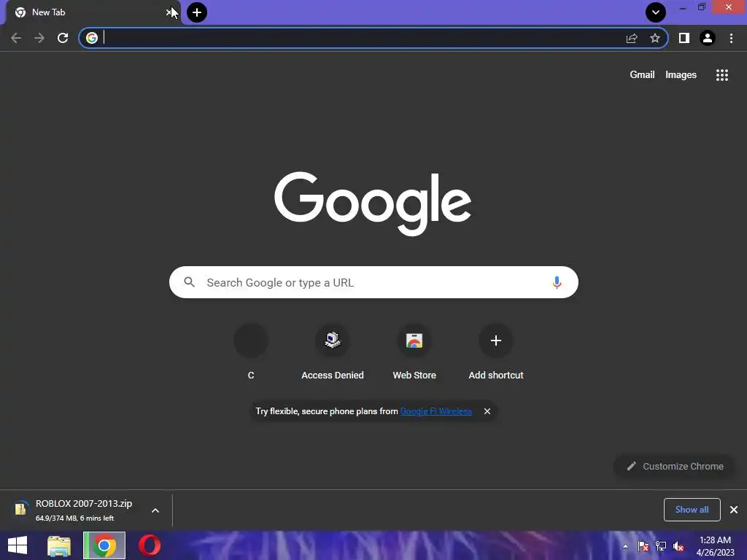Image resolution: width=747 pixels, height=560 pixels.
Task: Click Show all downloads button
Action: (692, 510)
